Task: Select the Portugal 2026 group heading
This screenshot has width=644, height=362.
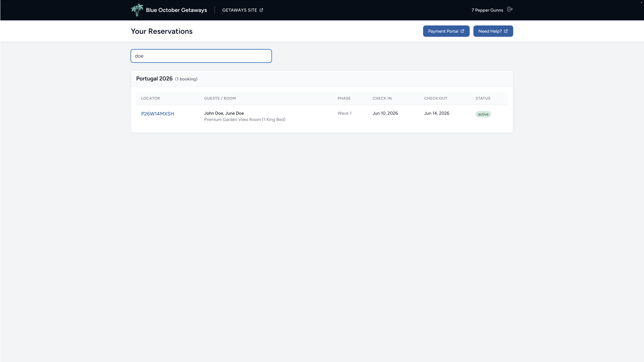Action: point(154,78)
